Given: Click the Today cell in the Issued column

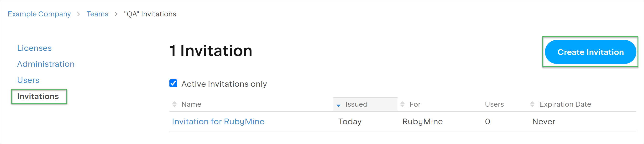Looking at the screenshot, I should (x=350, y=121).
